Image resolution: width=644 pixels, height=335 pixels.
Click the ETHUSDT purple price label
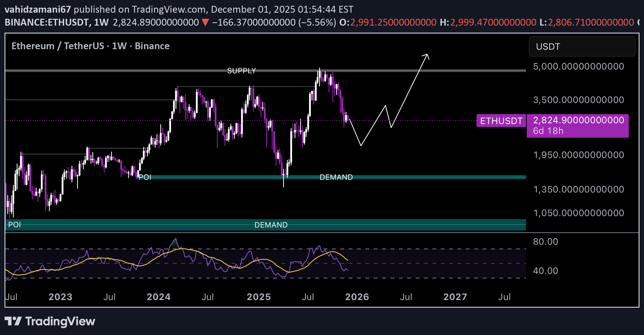(x=501, y=121)
